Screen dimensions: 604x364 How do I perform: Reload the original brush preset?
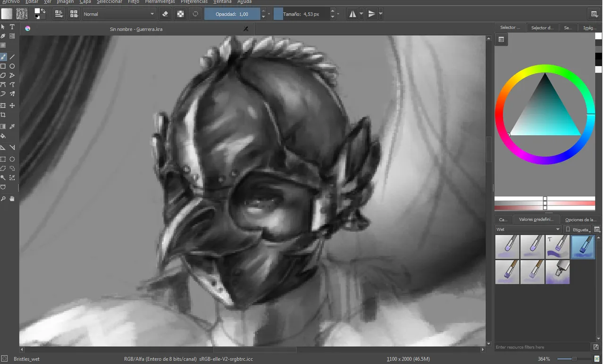195,14
